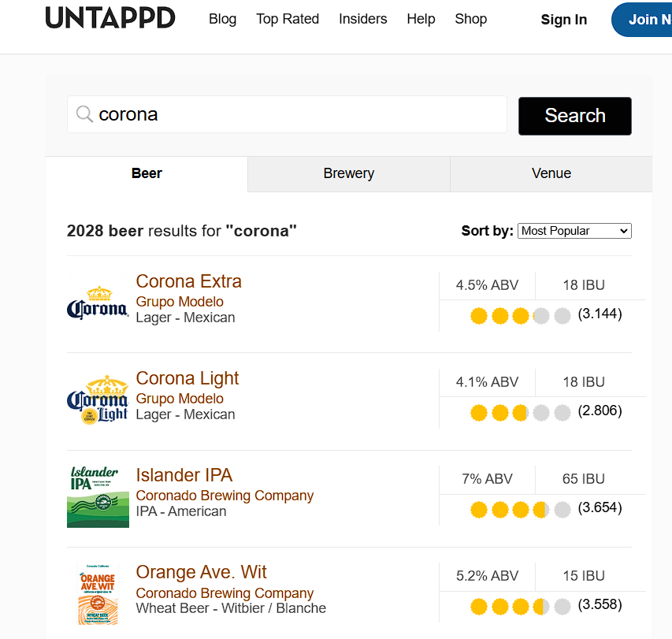The width and height of the screenshot is (672, 639).
Task: Select the Beer tab
Action: (147, 173)
